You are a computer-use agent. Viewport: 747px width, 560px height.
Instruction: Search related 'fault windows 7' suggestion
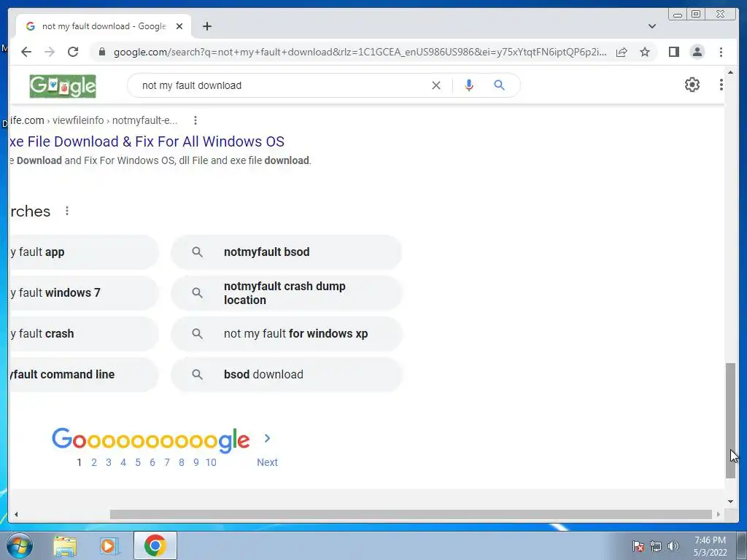tap(83, 293)
